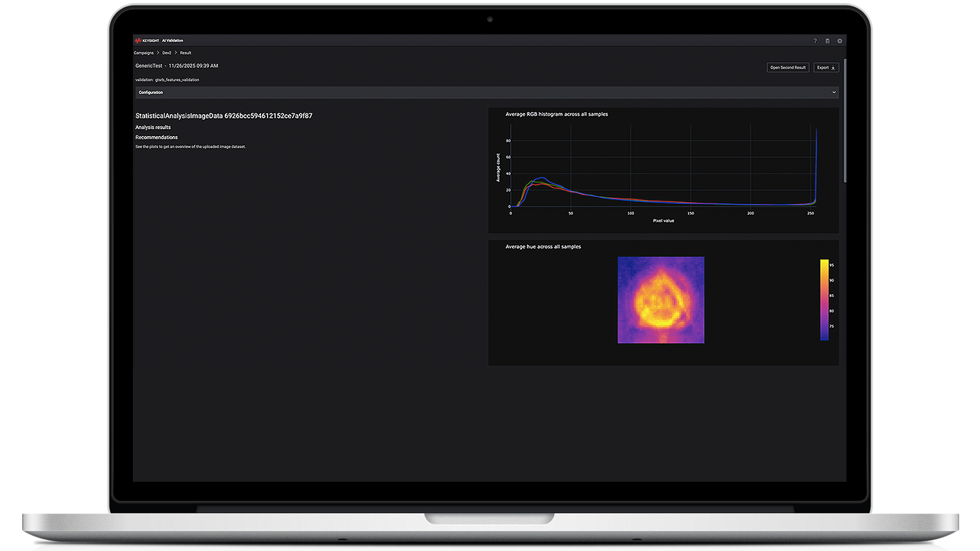
Task: Click the Keysight logo icon
Action: [138, 40]
